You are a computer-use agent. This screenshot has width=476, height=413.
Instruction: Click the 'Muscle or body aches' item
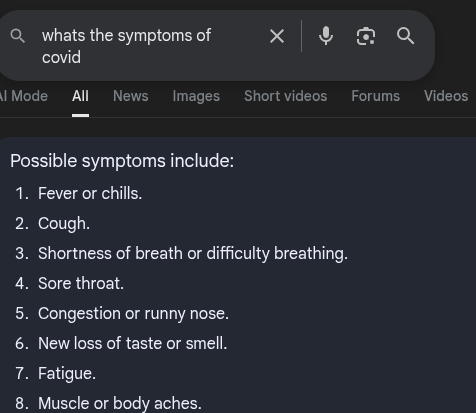(120, 403)
